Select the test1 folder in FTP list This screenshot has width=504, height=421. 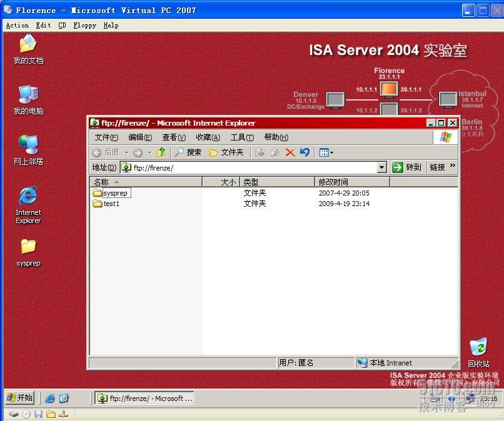(x=106, y=204)
